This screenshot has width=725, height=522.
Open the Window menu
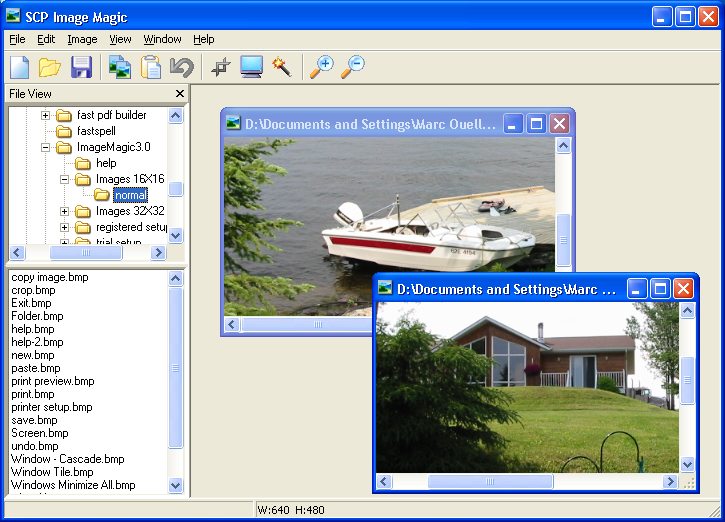click(x=162, y=39)
